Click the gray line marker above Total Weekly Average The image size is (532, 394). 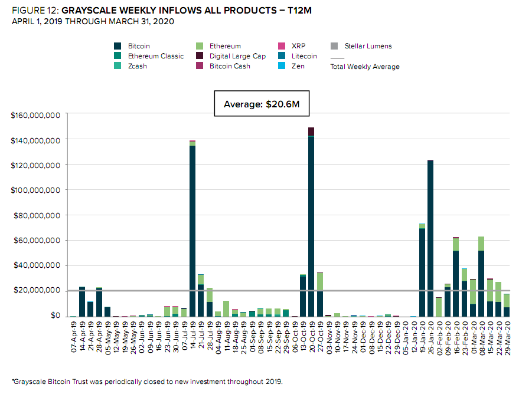pos(337,58)
